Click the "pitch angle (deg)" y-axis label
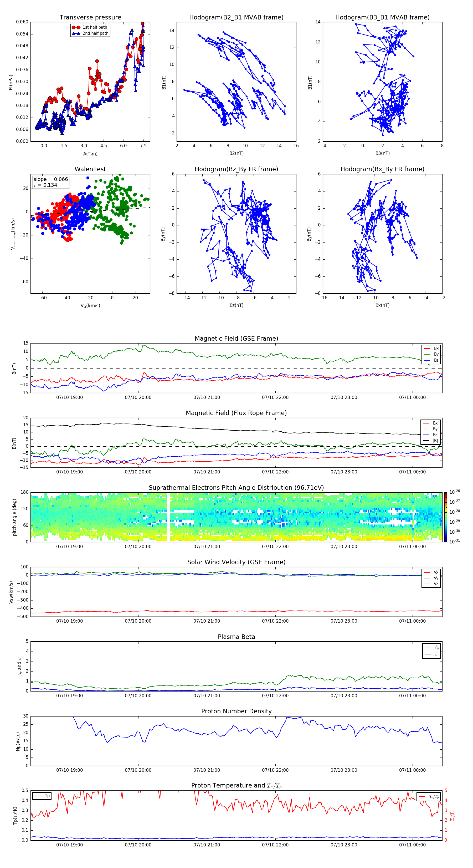Screen dimensions: 473x868 tap(14, 517)
